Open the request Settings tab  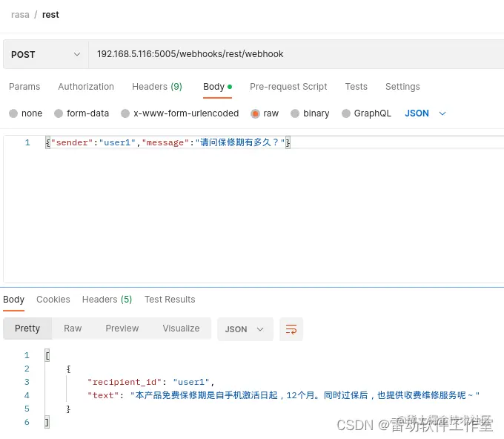pyautogui.click(x=402, y=87)
